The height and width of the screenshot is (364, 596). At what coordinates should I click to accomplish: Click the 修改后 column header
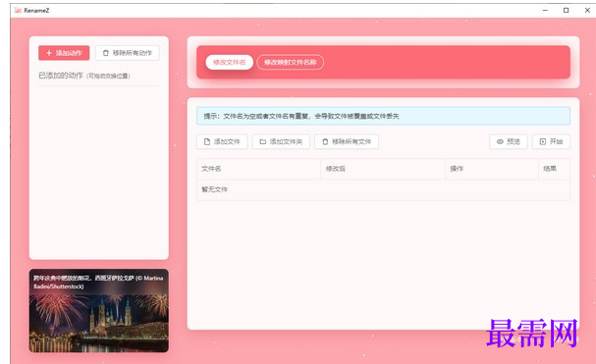click(383, 169)
